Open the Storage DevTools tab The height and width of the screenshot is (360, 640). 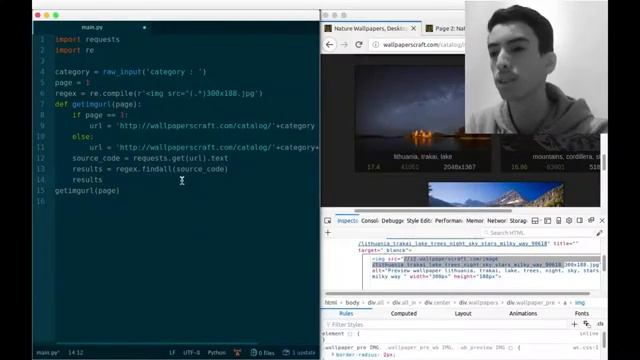tap(518, 221)
